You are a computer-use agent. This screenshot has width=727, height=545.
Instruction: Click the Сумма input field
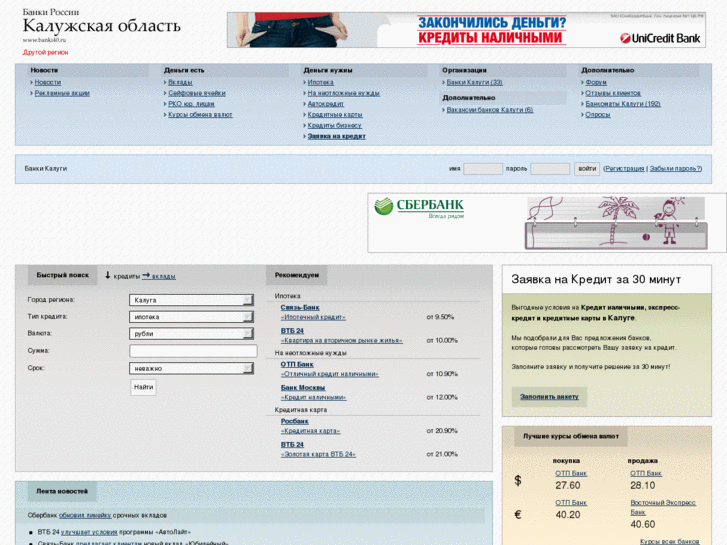pos(193,351)
